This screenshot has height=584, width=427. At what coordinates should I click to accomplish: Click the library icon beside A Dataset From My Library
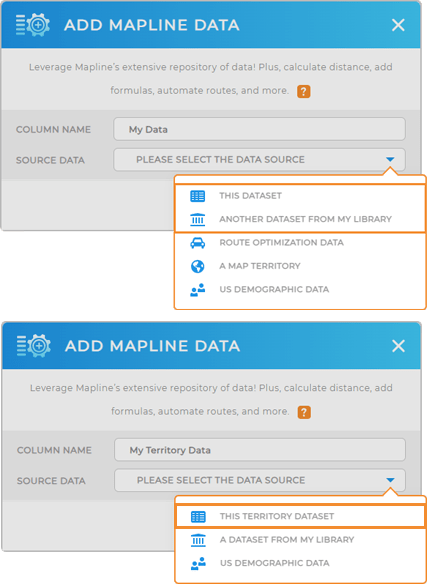(198, 540)
